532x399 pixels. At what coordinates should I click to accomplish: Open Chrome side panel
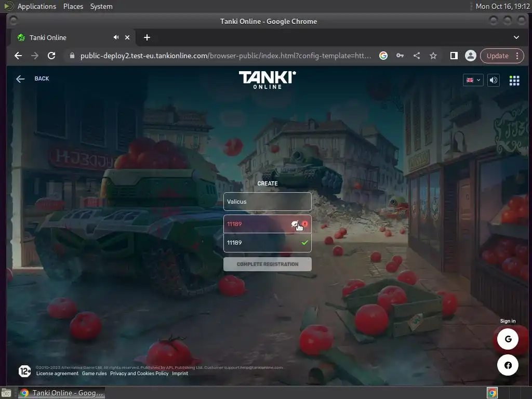click(454, 56)
